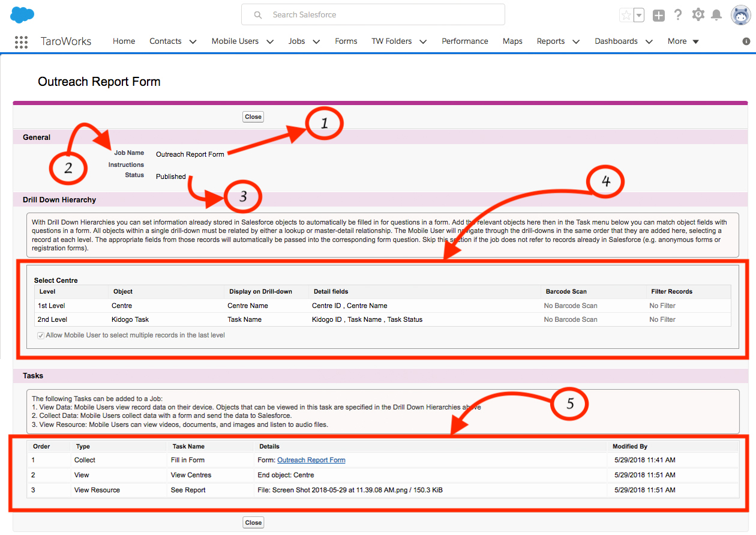The height and width of the screenshot is (535, 756).
Task: Open the App Launcher grid icon
Action: (x=21, y=41)
